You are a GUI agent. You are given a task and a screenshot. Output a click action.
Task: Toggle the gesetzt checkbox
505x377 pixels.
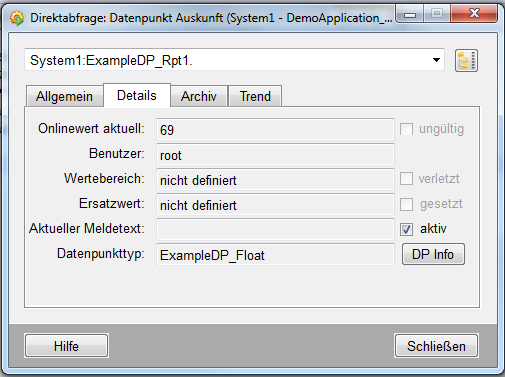tap(406, 204)
